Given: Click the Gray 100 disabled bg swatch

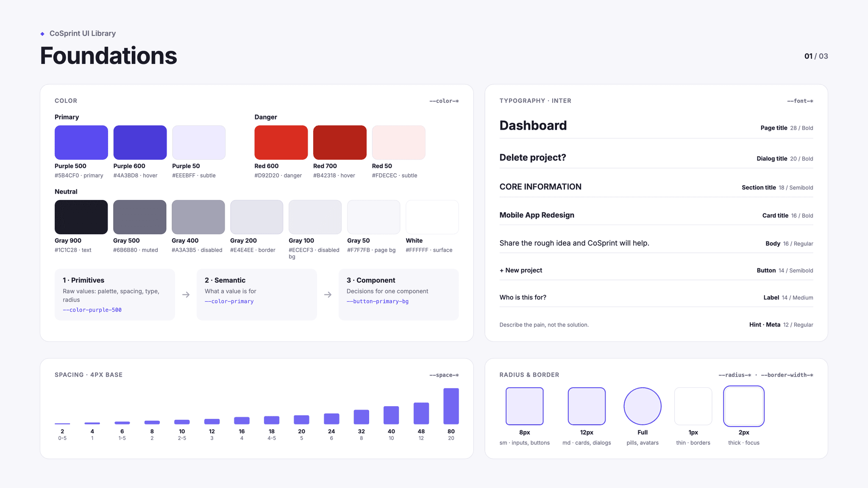Looking at the screenshot, I should point(315,217).
